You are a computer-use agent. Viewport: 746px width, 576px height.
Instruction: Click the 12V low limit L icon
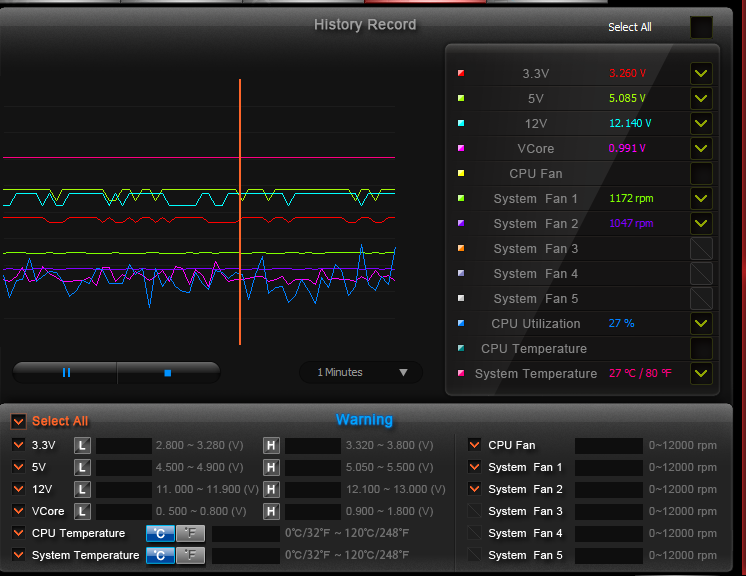82,489
